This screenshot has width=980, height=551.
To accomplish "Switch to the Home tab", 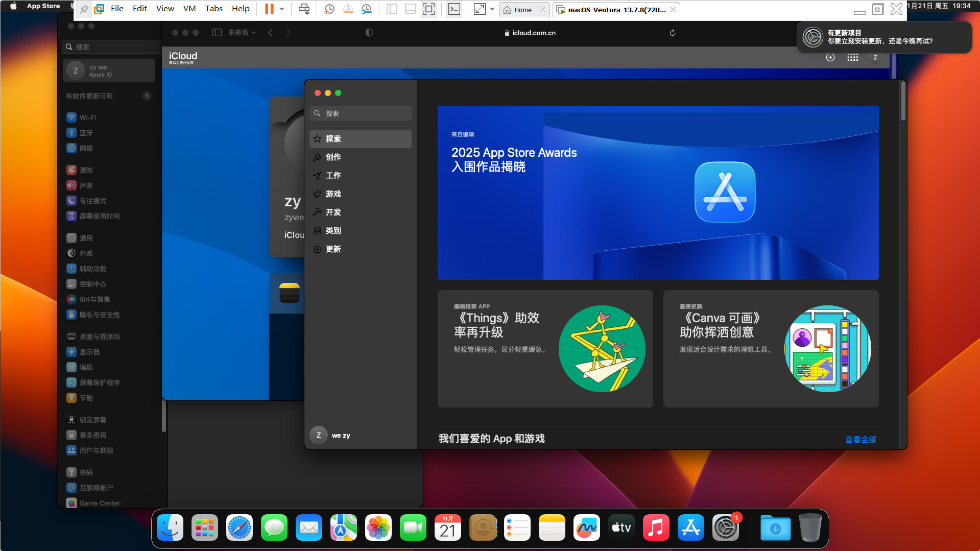I will coord(523,10).
